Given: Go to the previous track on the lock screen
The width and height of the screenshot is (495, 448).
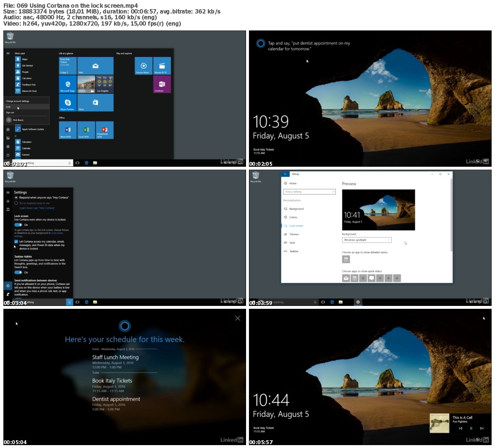Looking at the screenshot, I should pos(460,428).
